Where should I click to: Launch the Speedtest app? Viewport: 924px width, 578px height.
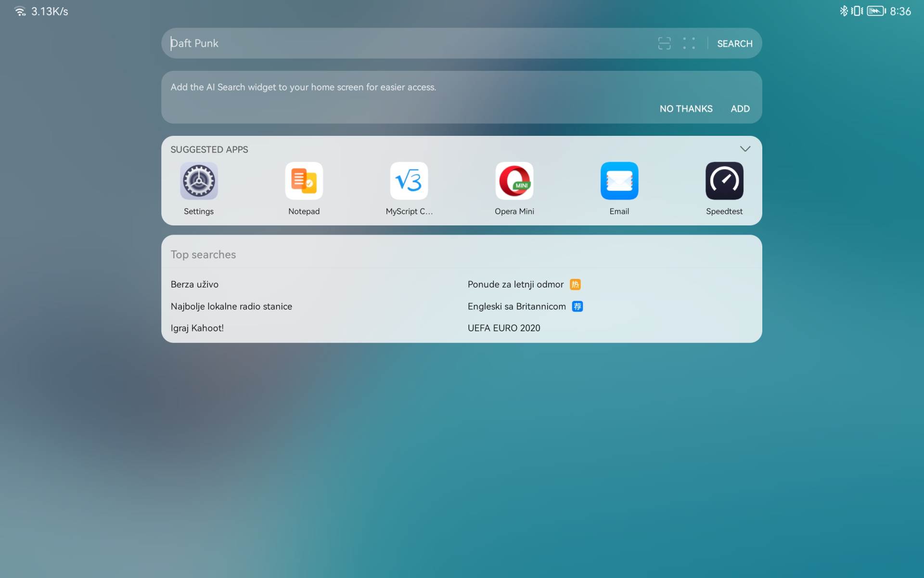pos(724,181)
